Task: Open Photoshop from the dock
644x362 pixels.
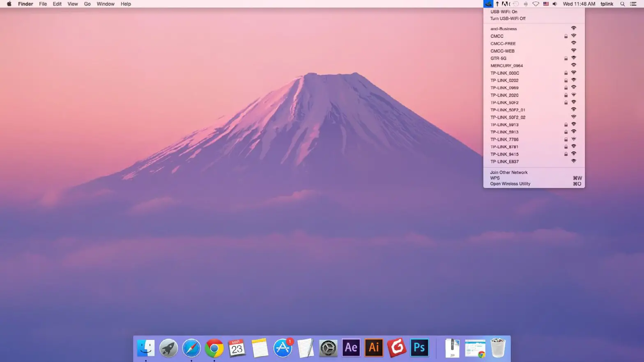Action: pos(419,348)
